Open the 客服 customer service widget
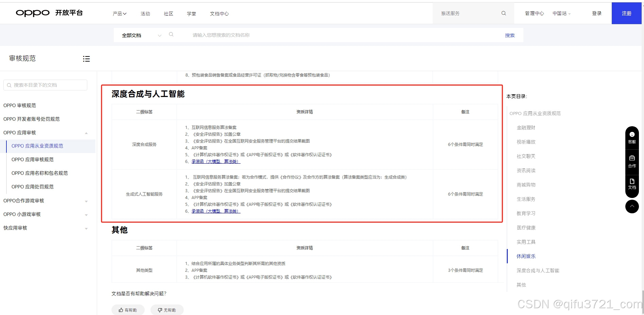This screenshot has width=644, height=315. tap(632, 138)
